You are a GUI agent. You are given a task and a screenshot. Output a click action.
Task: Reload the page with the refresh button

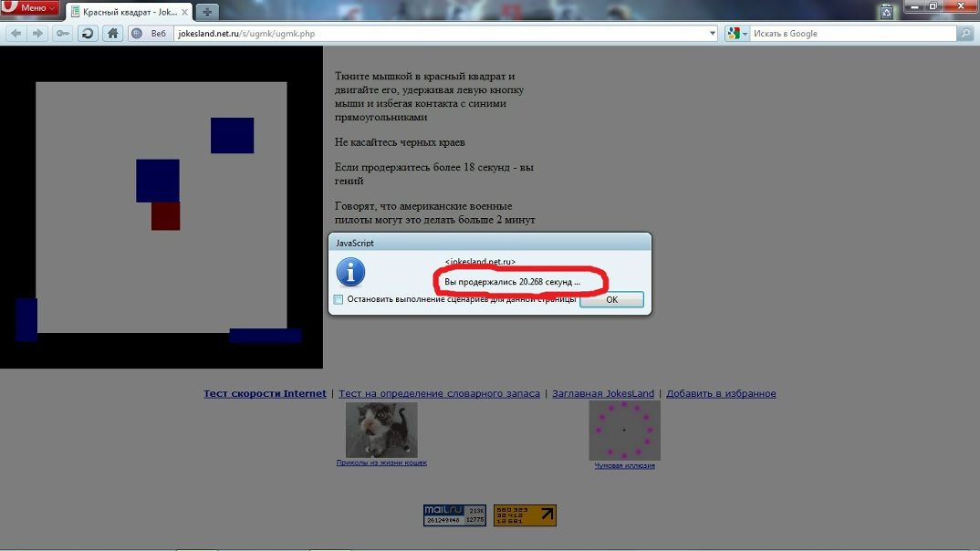tap(88, 34)
